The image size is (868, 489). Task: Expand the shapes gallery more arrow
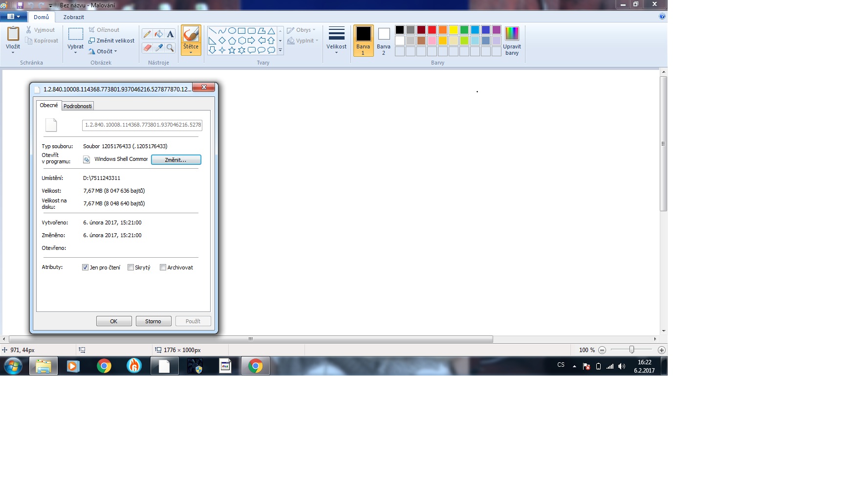(280, 50)
